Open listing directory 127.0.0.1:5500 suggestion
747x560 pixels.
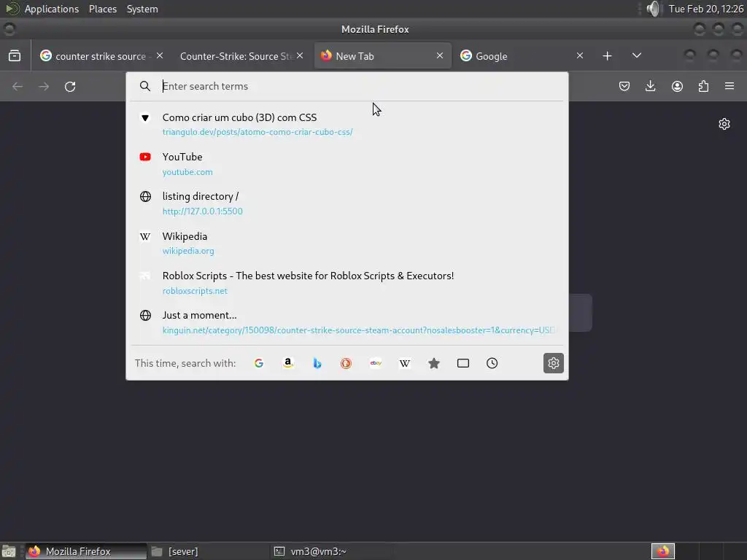pyautogui.click(x=347, y=203)
